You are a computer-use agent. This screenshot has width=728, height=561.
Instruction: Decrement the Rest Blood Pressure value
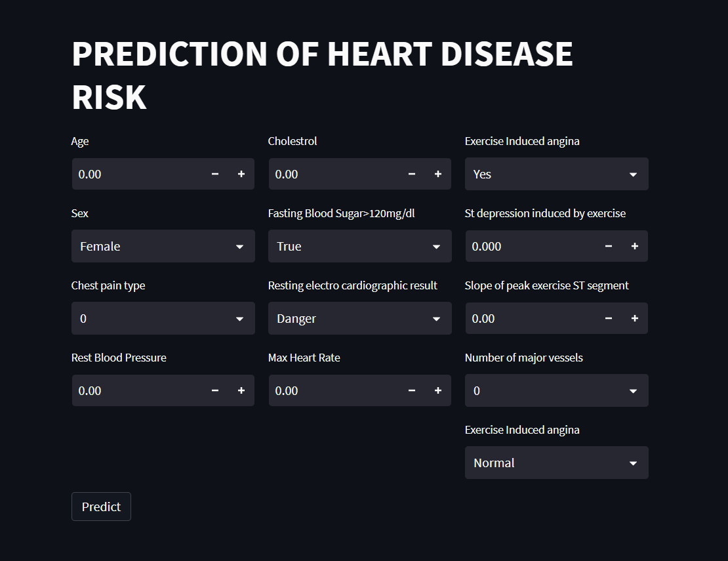coord(214,390)
